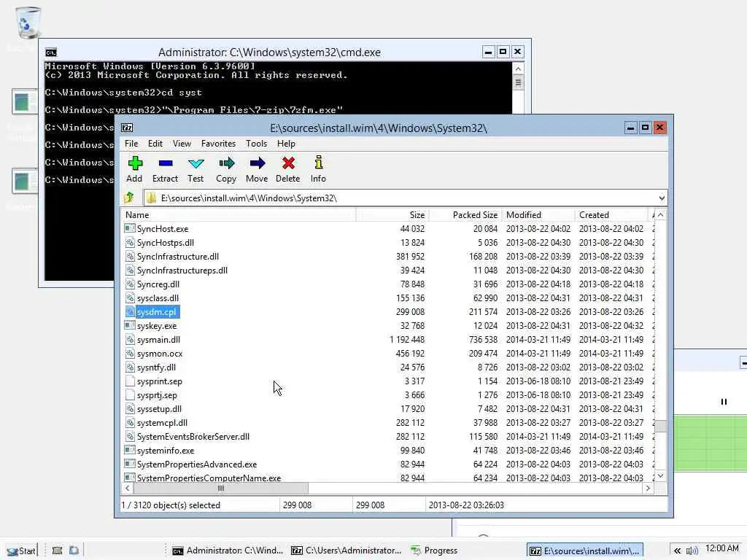Click the Info toolbar icon
The width and height of the screenshot is (747, 560).
coord(319,163)
